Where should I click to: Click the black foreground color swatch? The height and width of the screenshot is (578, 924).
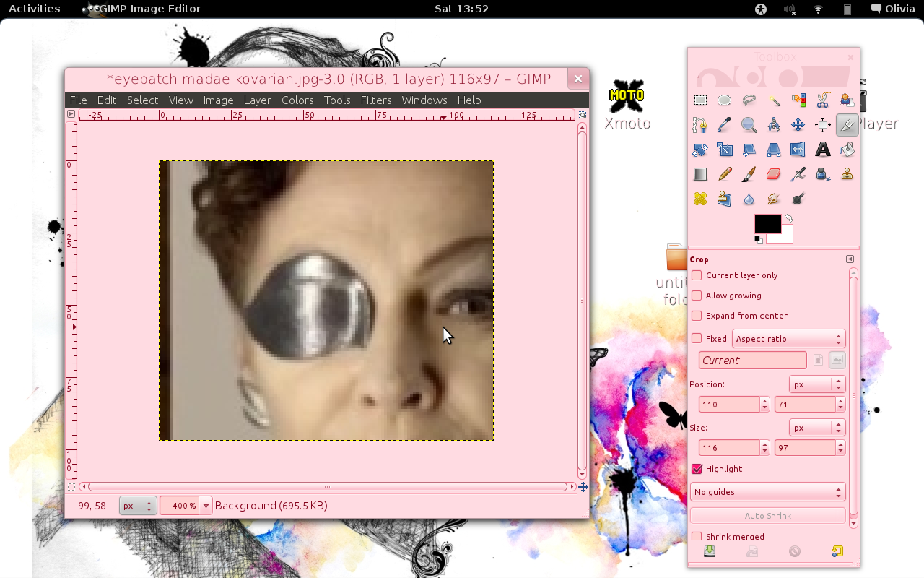[767, 223]
